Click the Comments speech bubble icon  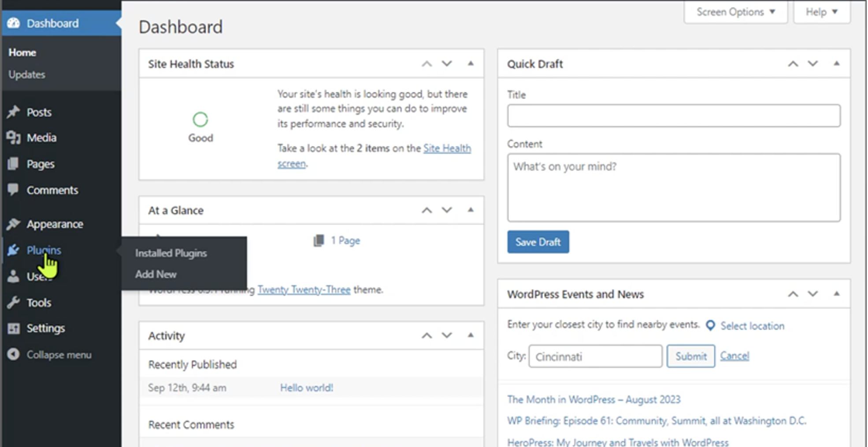pyautogui.click(x=13, y=190)
